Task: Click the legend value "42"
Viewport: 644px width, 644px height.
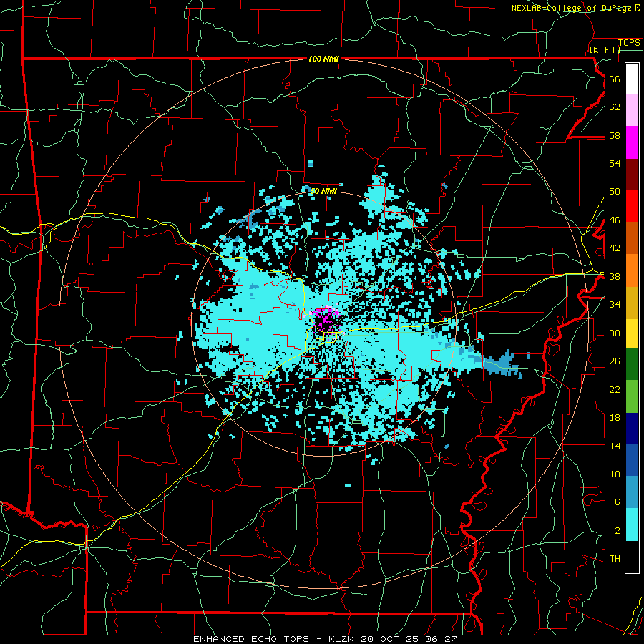Action: (x=615, y=248)
